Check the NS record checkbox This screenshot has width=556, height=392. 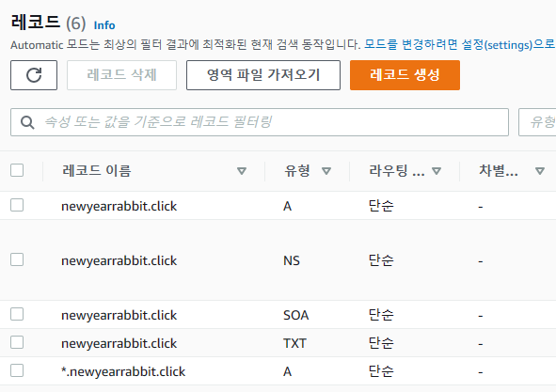pyautogui.click(x=17, y=259)
